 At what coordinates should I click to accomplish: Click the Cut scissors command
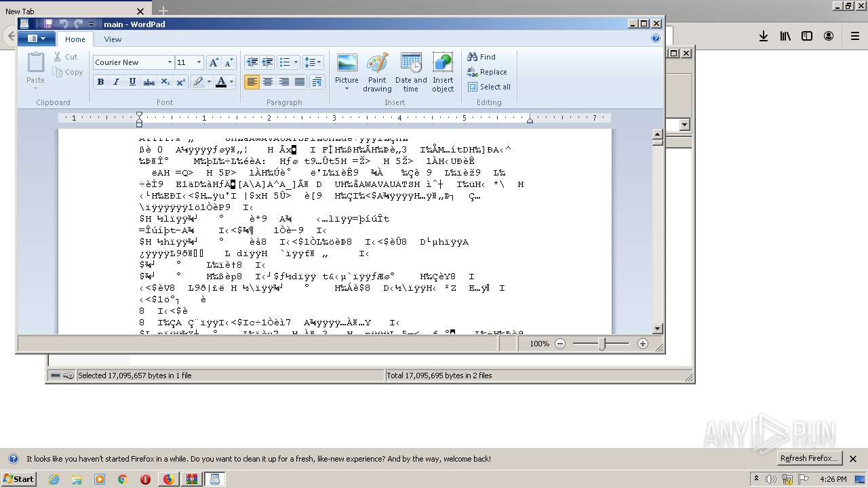click(x=66, y=57)
